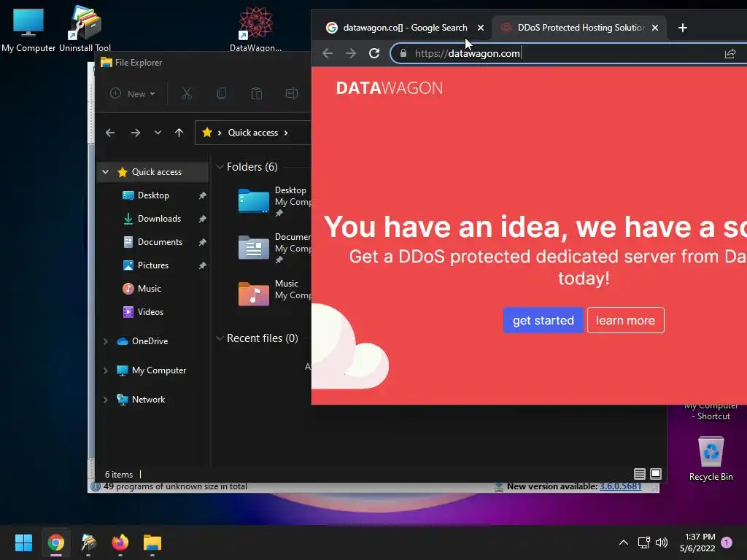Click the learn more button
Screen dimensions: 747x560
625,321
